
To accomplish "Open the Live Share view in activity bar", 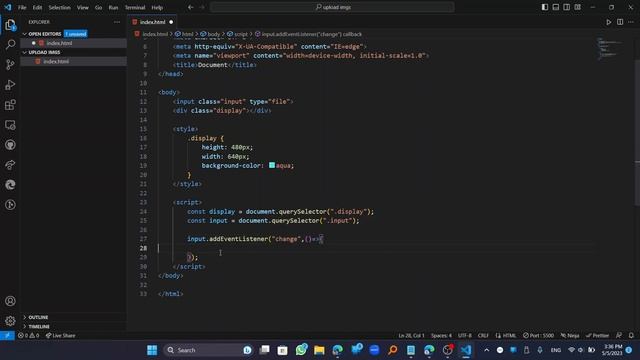I will click(x=10, y=165).
